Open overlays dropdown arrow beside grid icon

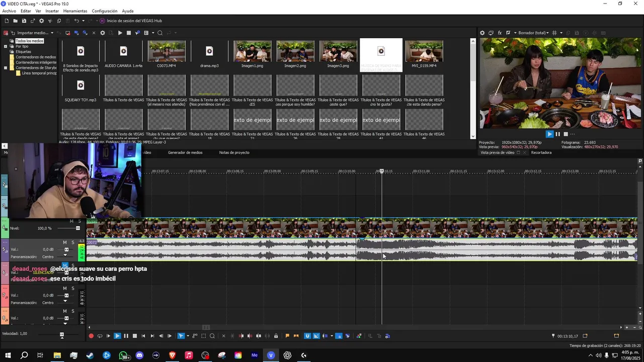[561, 33]
